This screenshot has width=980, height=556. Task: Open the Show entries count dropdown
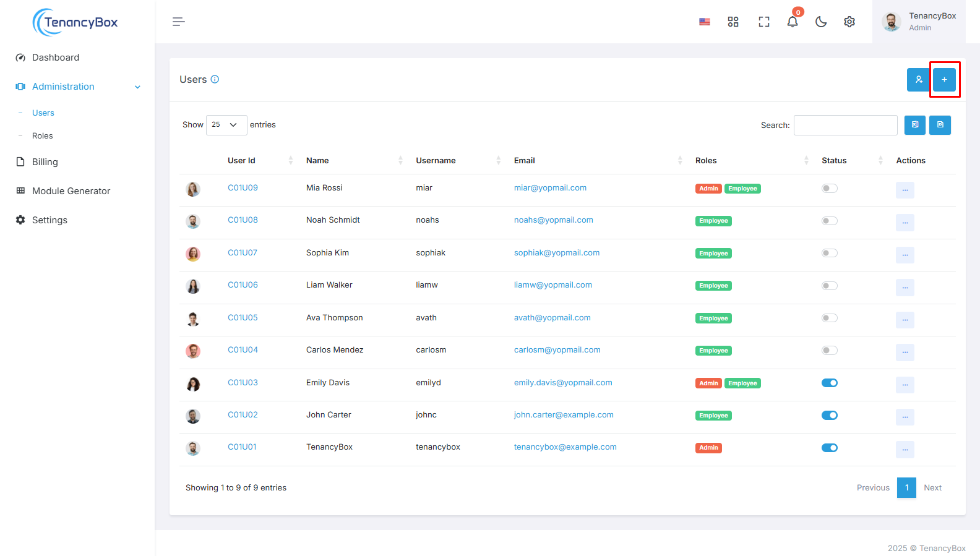point(226,125)
